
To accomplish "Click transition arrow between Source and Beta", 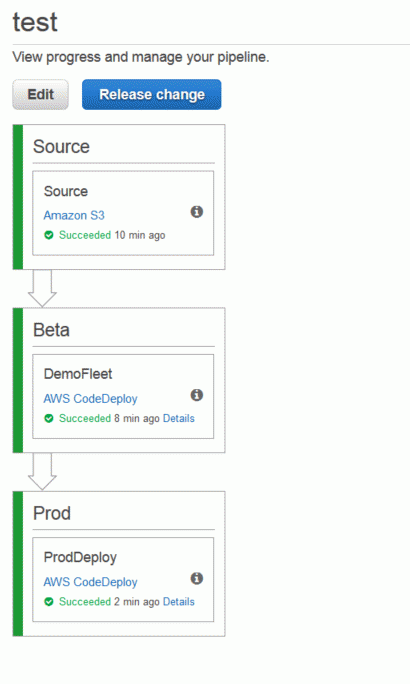I will [x=42, y=288].
